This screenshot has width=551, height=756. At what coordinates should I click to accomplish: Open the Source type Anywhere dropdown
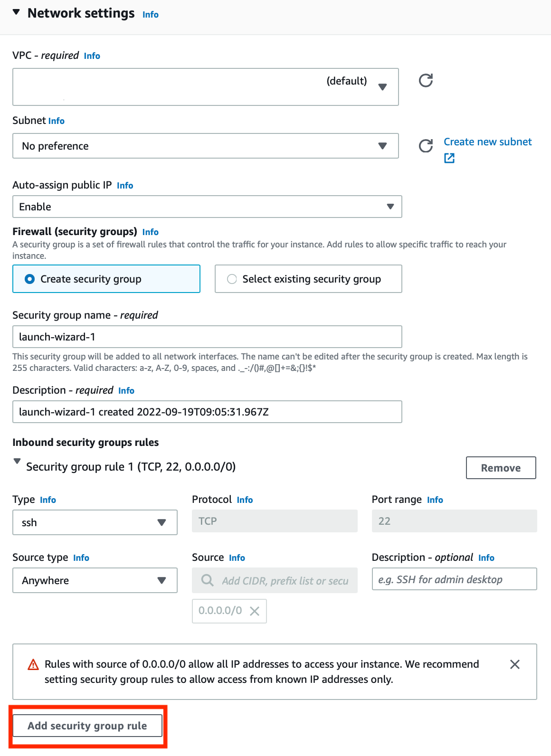pos(95,580)
